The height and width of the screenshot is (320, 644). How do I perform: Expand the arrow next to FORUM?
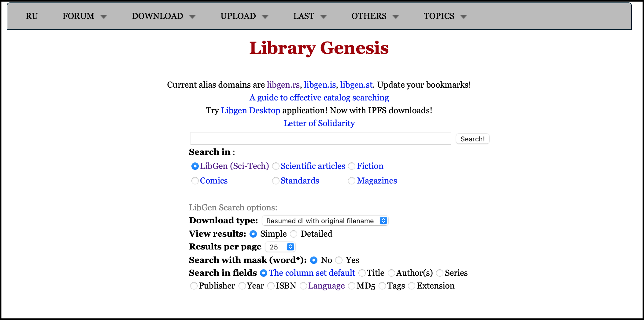point(104,17)
